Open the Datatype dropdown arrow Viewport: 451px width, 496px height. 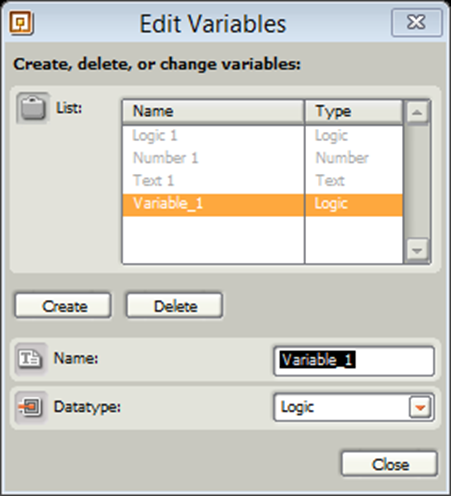pos(420,407)
